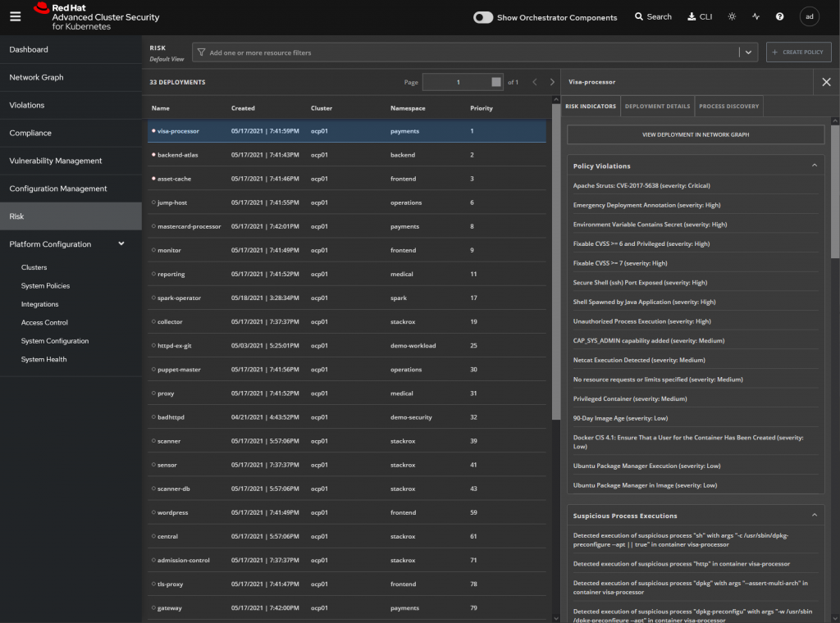Collapse the Policy Violations section
The height and width of the screenshot is (623, 840).
[815, 166]
